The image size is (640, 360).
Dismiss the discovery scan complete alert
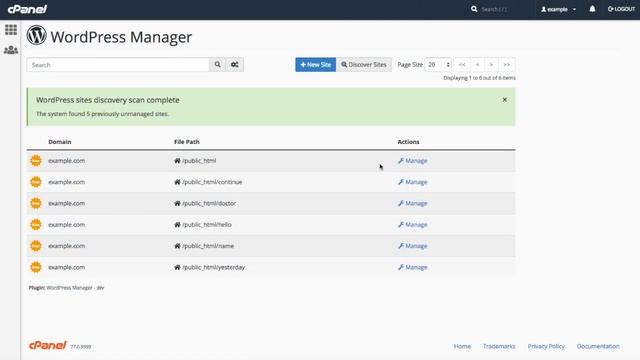point(504,100)
